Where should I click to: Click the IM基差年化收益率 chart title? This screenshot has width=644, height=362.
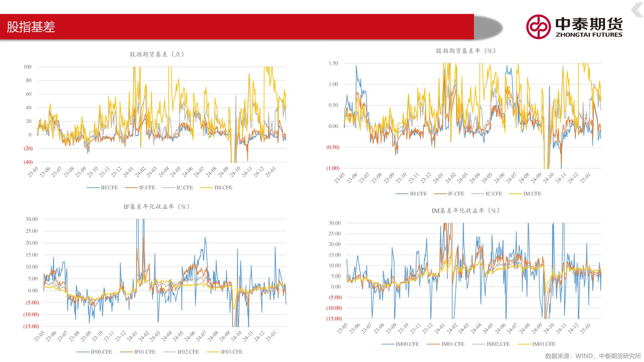(x=466, y=211)
